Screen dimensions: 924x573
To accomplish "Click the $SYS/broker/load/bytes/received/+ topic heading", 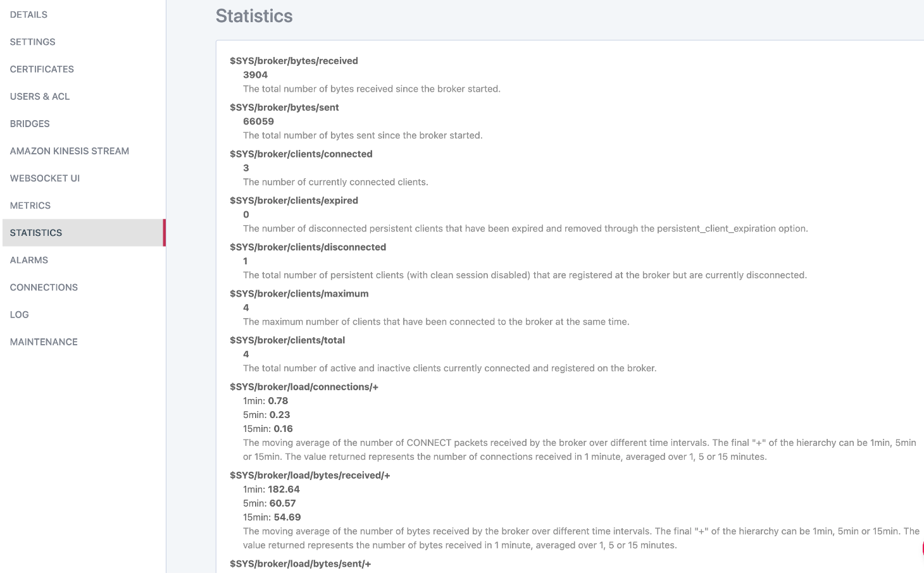I will tap(309, 475).
